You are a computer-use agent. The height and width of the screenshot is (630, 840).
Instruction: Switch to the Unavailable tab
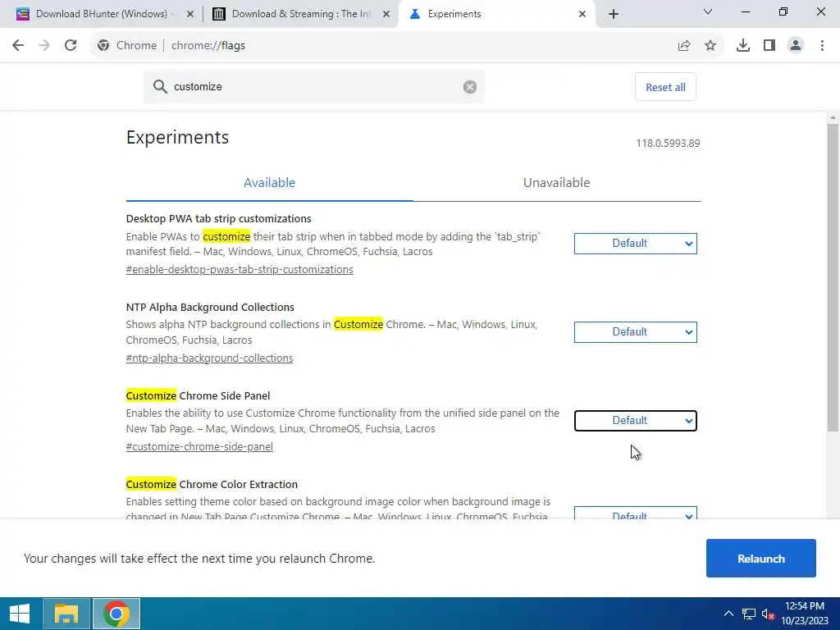coord(557,183)
